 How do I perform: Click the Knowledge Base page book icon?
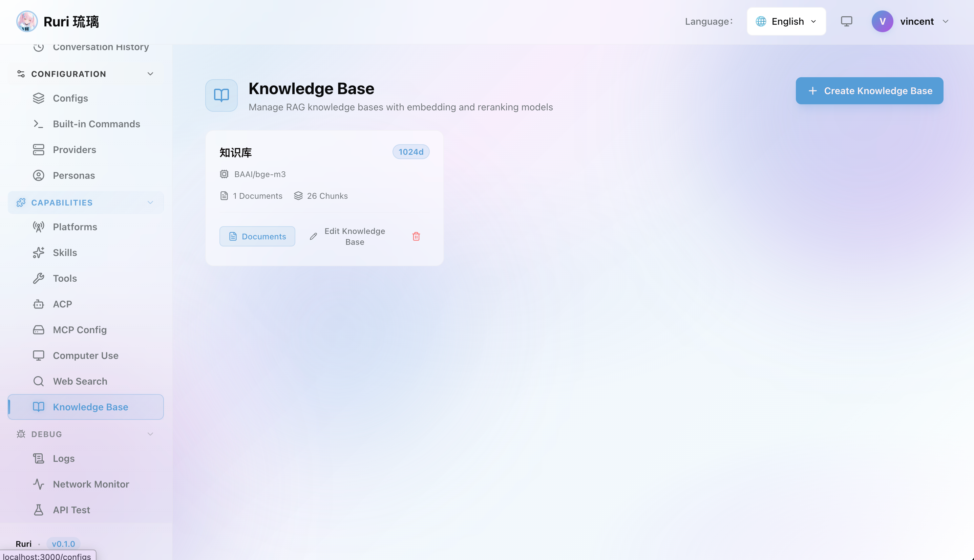(x=221, y=95)
